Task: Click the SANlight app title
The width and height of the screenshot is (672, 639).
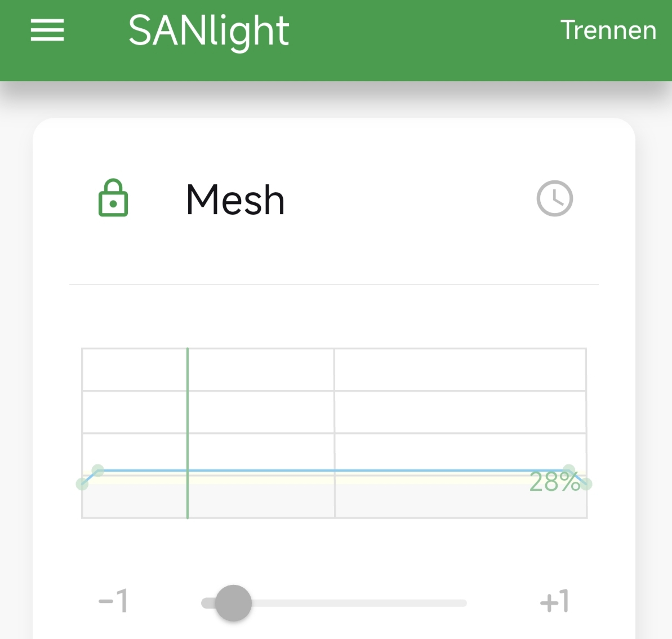Action: click(208, 31)
